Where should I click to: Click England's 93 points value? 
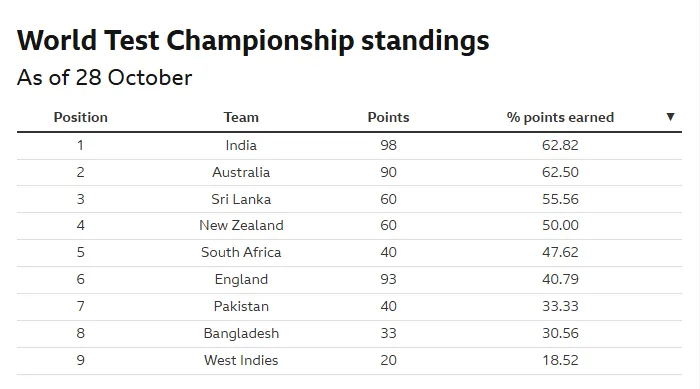tap(388, 279)
